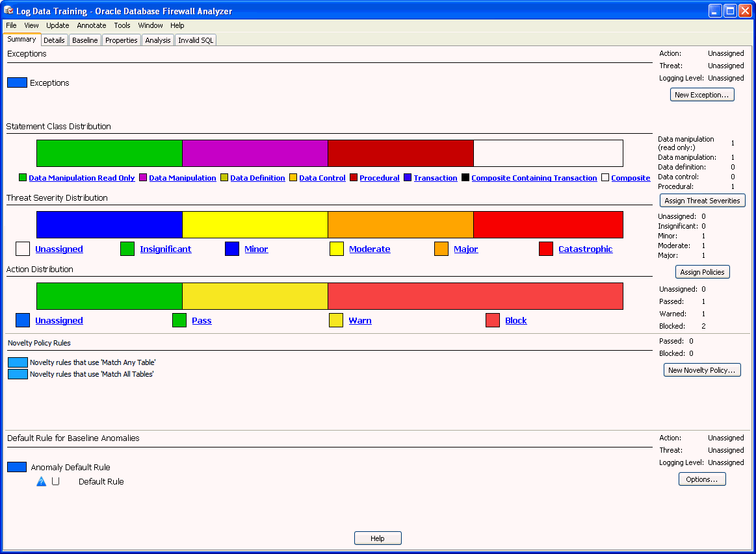The height and width of the screenshot is (554, 756).
Task: Click the New Novelty Policy button
Action: 702,370
